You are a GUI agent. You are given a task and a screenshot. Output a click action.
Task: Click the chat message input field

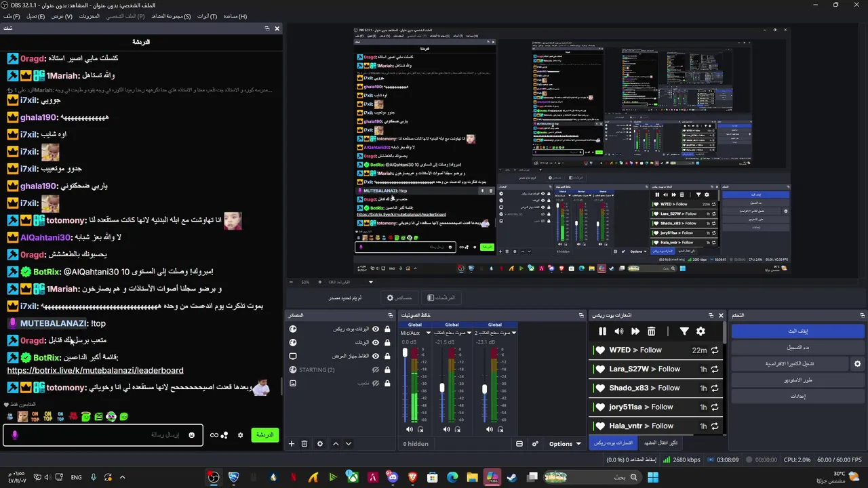(102, 435)
